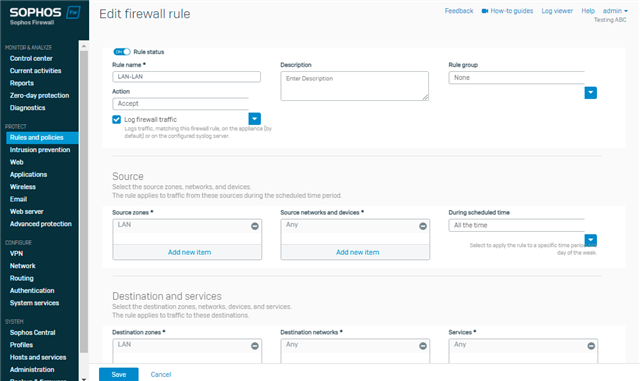Open During scheduled time dropdown
This screenshot has width=640, height=381.
[591, 240]
